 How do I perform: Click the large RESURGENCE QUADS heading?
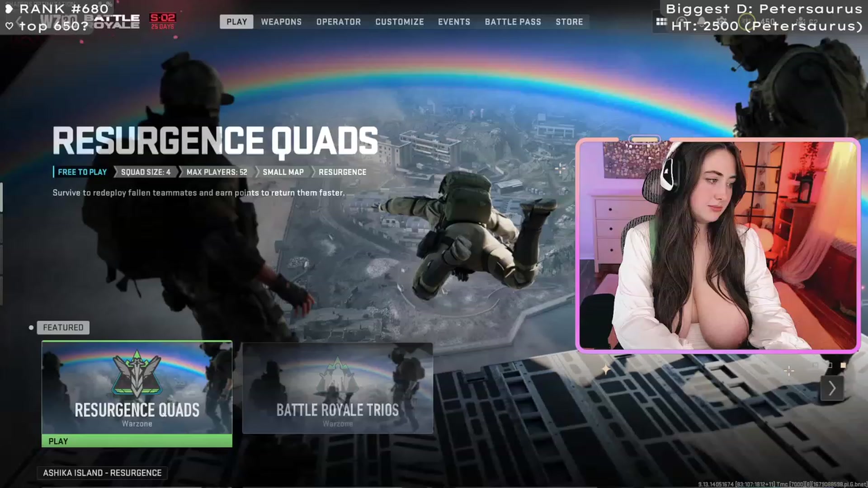(x=215, y=141)
